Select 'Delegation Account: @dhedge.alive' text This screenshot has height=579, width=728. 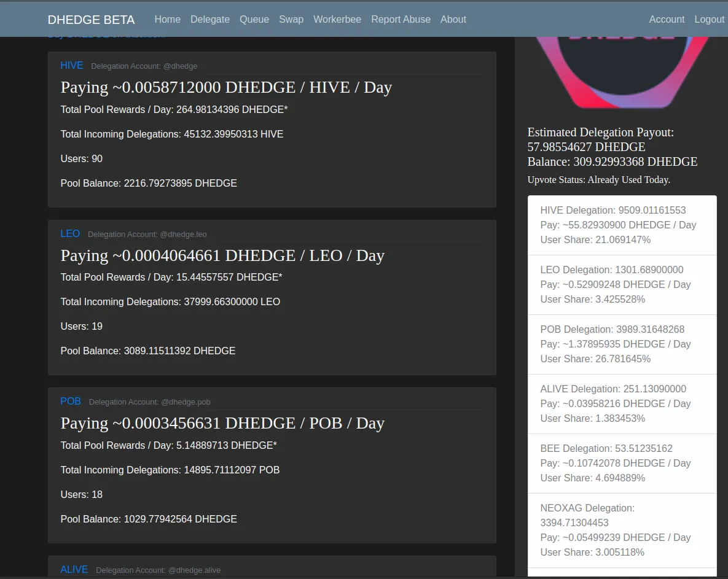(x=159, y=570)
